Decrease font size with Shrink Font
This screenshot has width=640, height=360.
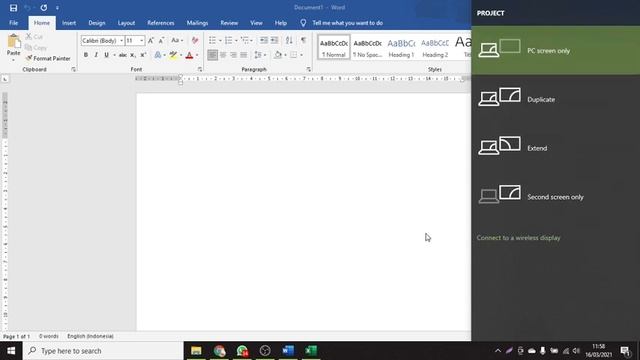[x=161, y=40]
